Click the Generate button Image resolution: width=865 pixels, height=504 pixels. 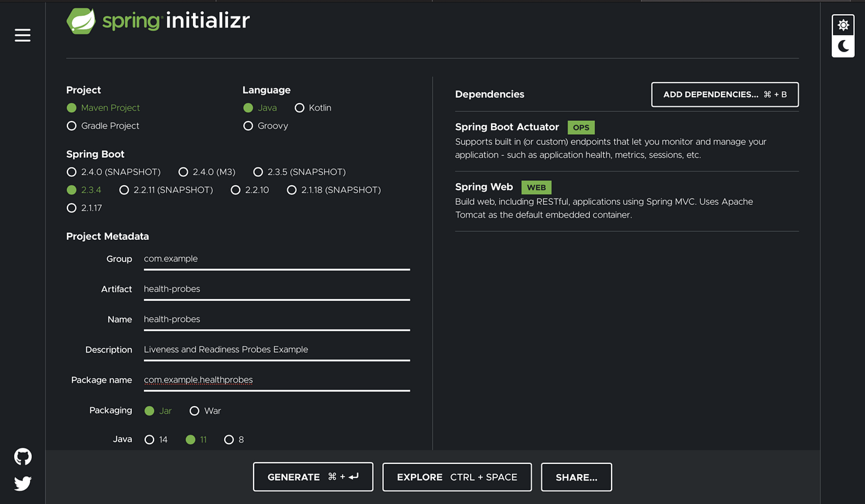[x=313, y=477]
